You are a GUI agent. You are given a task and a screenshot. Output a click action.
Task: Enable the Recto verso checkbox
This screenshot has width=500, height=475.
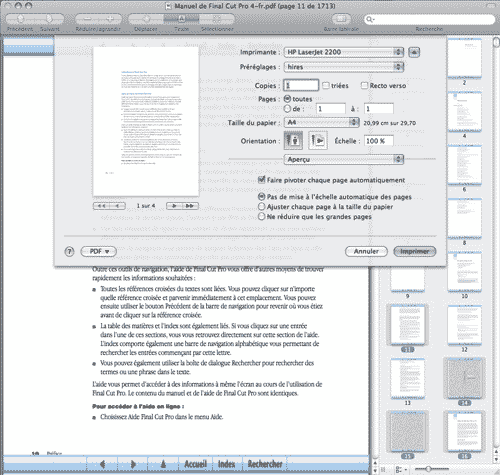(365, 85)
